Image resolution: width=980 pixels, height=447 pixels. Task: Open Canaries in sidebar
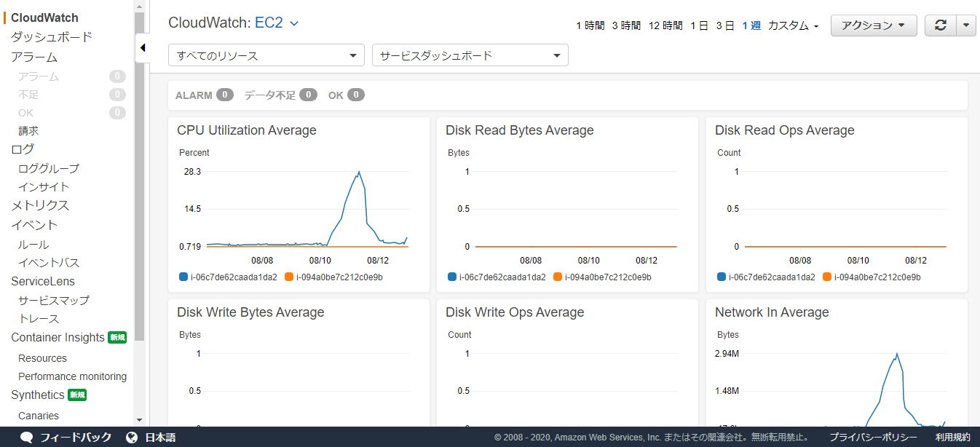[39, 416]
